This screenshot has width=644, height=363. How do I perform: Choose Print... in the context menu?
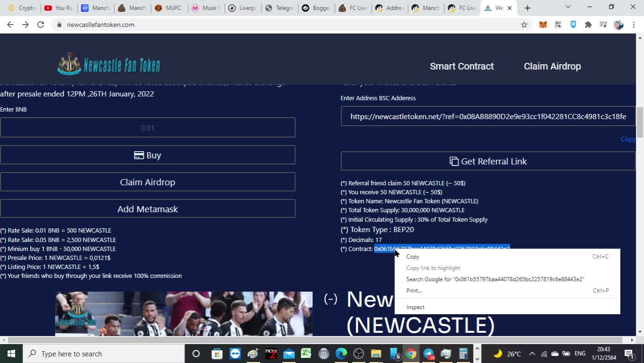[x=507, y=291]
